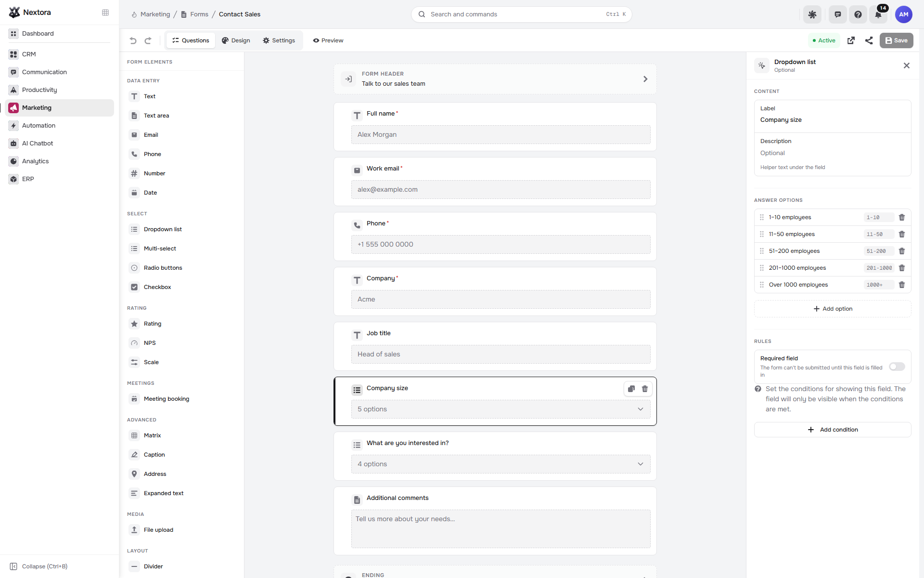Open CRM in the sidebar
Screen dimensions: 924x578
pos(60,54)
